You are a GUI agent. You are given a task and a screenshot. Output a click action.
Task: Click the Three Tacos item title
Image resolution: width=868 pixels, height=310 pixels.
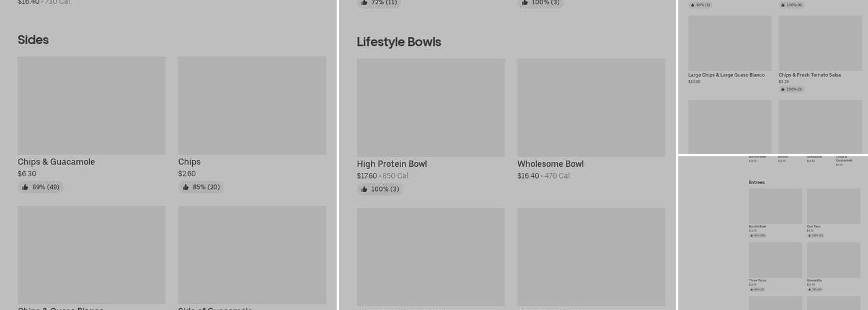pyautogui.click(x=757, y=280)
